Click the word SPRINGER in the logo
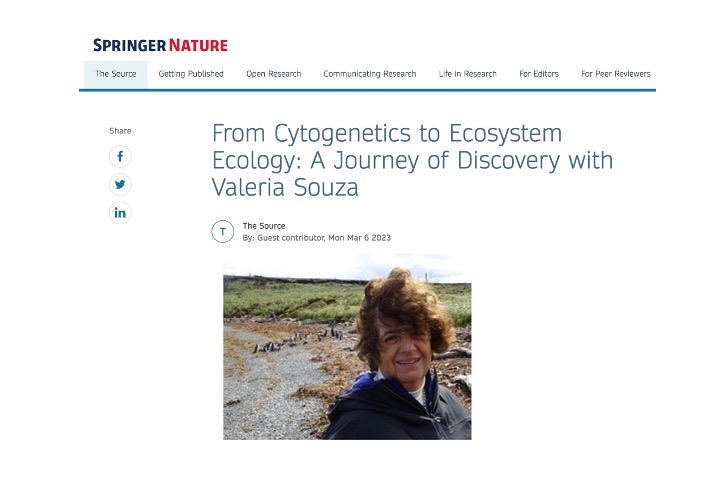The image size is (720, 480). [130, 45]
